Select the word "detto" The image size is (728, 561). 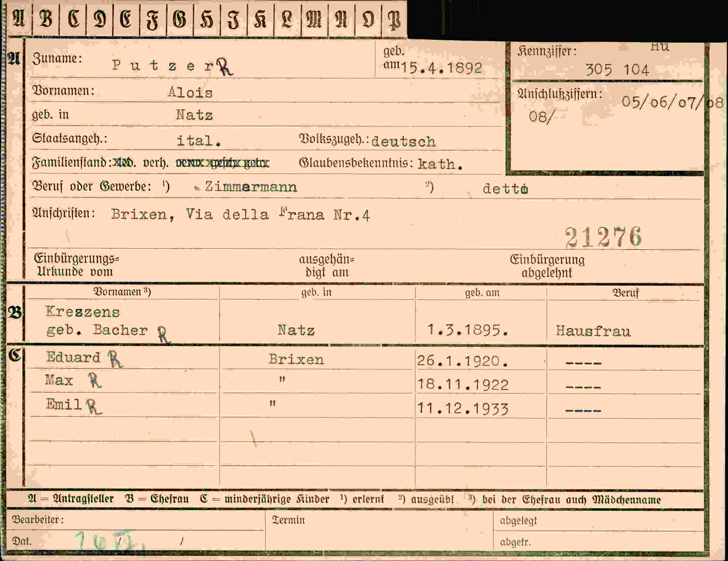505,189
